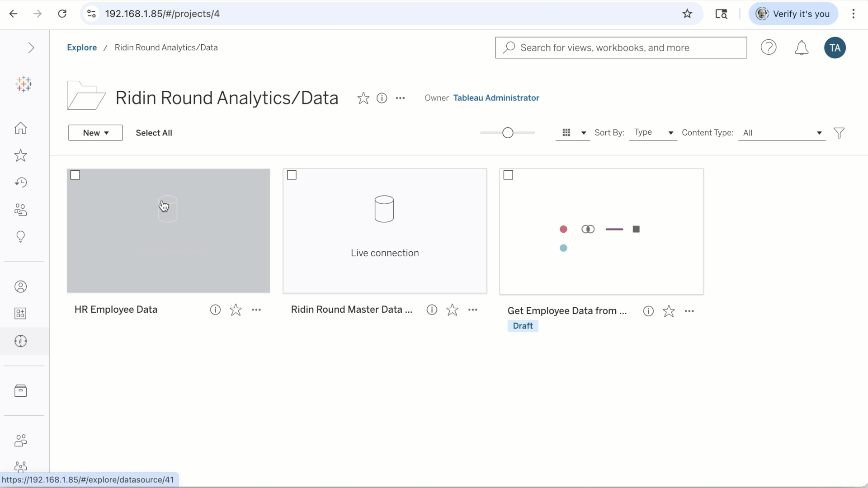Expand the left navigation sidebar
The width and height of the screenshot is (868, 488).
coord(31,47)
